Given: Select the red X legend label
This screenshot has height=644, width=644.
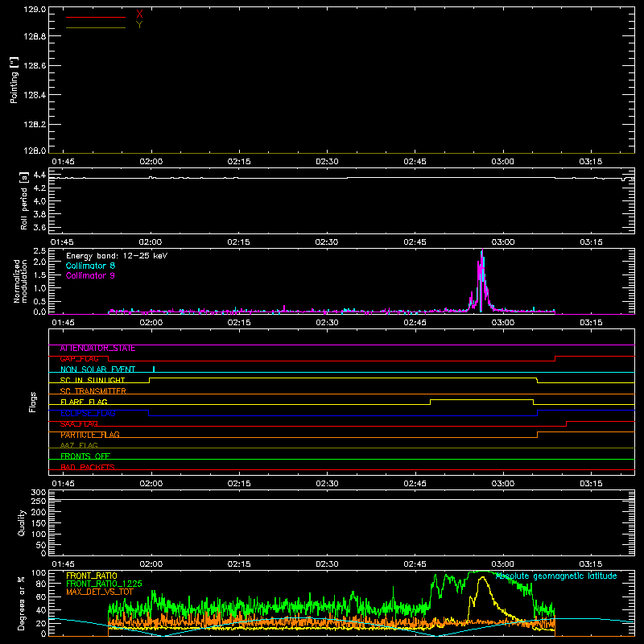Looking at the screenshot, I should pyautogui.click(x=139, y=14).
